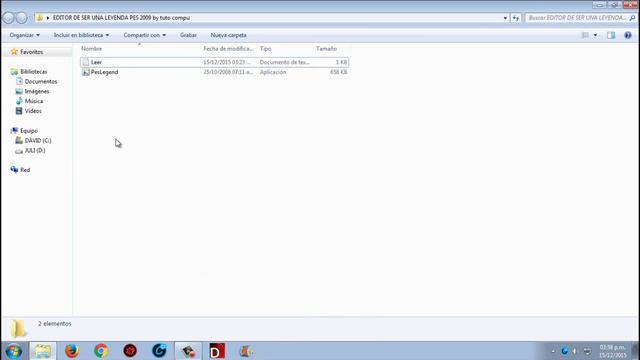This screenshot has height=360, width=640.
Task: Create a Nueva carpeta
Action: pos(228,35)
